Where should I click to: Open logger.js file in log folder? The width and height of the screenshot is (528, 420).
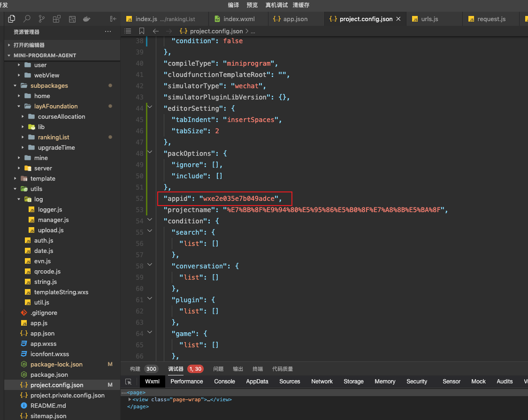[50, 209]
